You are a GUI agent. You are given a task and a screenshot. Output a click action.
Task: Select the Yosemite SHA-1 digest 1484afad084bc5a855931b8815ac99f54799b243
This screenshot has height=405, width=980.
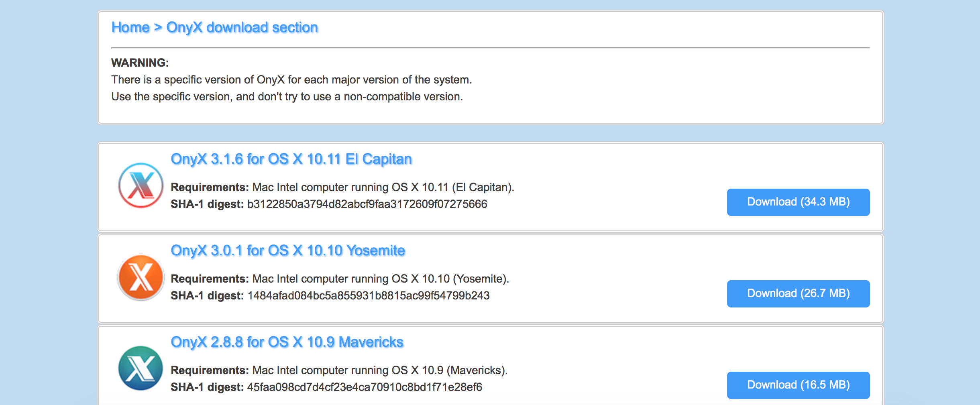368,295
